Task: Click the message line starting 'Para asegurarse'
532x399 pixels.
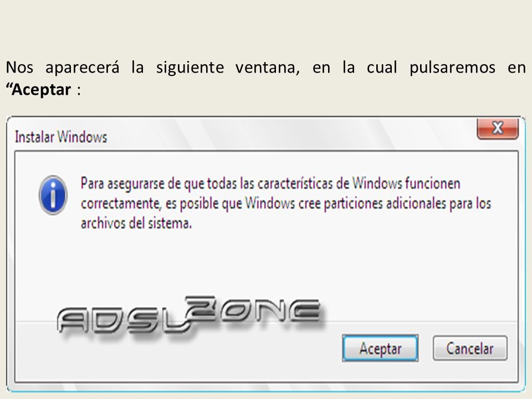Action: pos(270,183)
